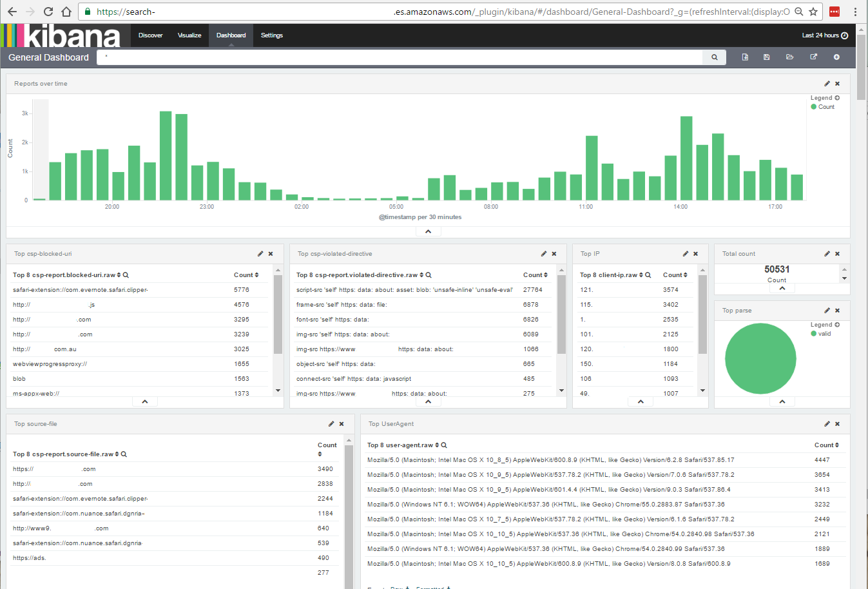Expand the spy panel under Top csp-blocked-uri
Screen dimensions: 868x589
point(145,401)
